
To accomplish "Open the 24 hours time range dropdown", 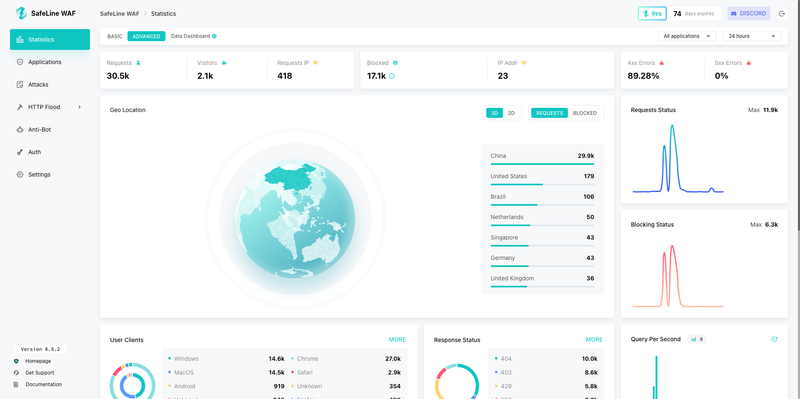I will [752, 36].
